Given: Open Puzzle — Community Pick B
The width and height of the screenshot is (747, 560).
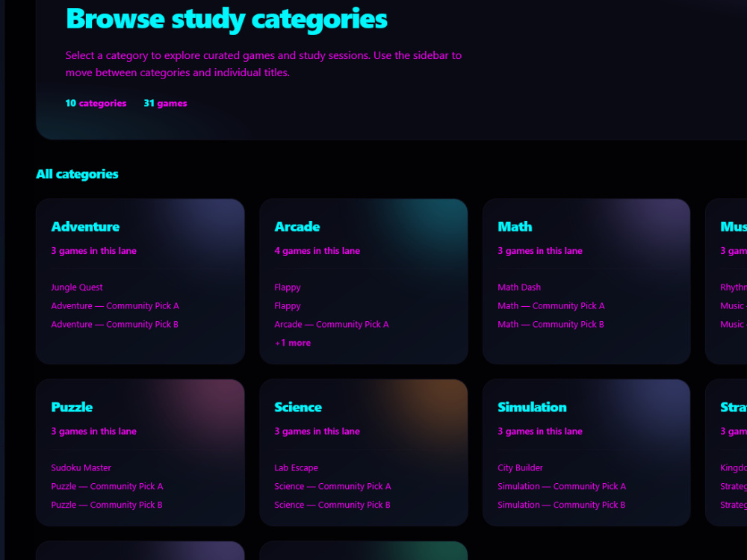Looking at the screenshot, I should [107, 505].
